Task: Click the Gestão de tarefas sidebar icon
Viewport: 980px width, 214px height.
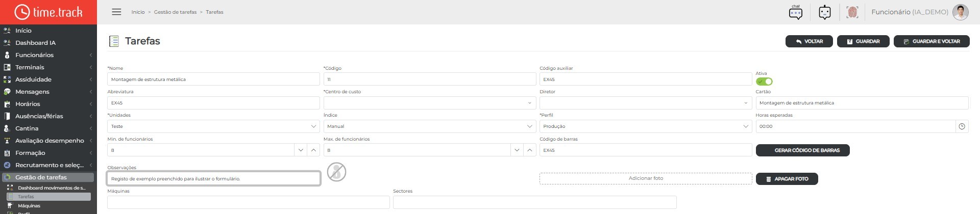Action: 7,177
